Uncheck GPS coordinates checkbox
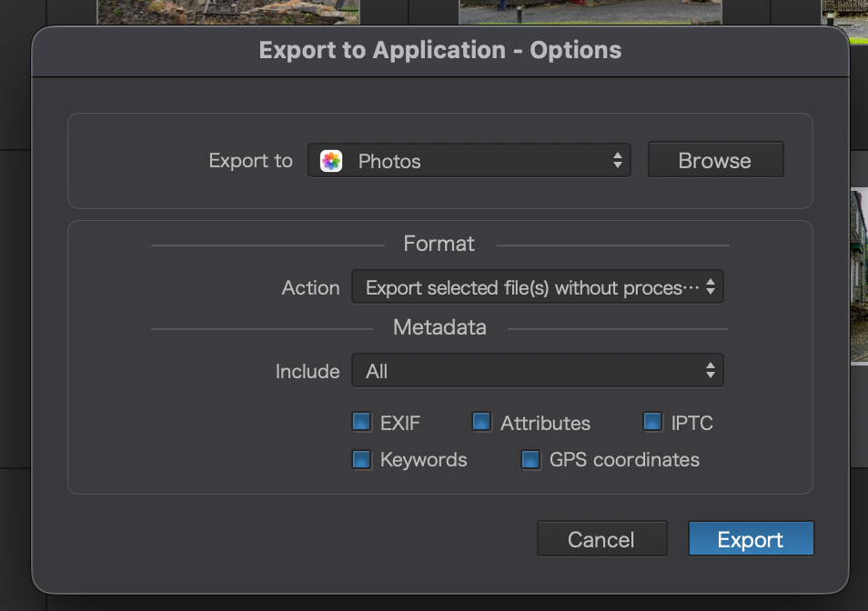 (531, 460)
